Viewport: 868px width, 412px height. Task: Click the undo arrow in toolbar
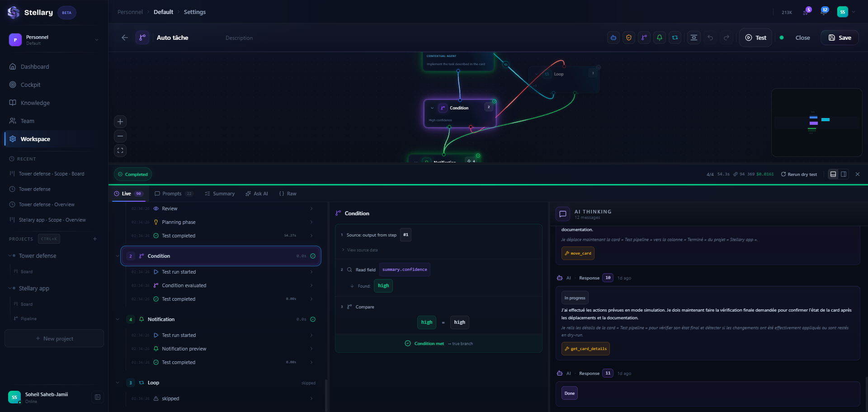point(710,38)
